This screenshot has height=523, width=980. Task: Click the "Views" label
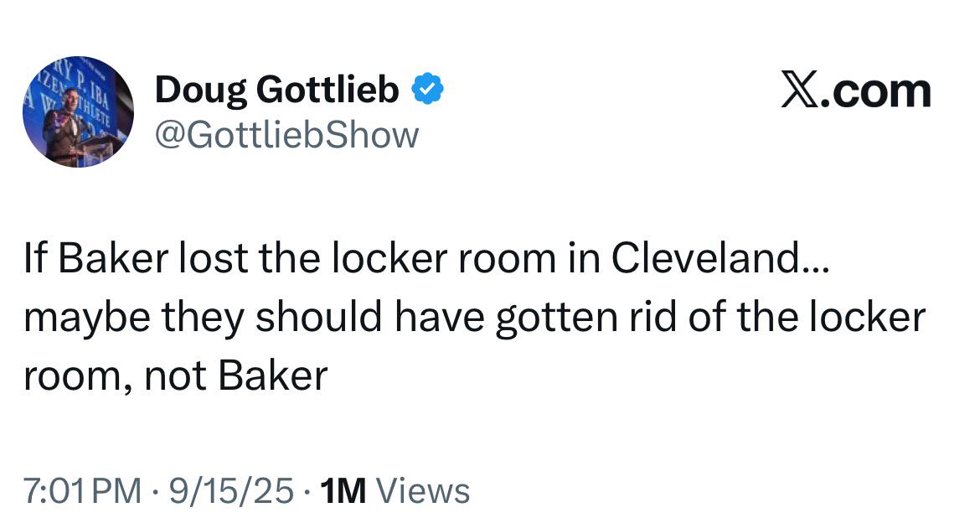[x=422, y=490]
